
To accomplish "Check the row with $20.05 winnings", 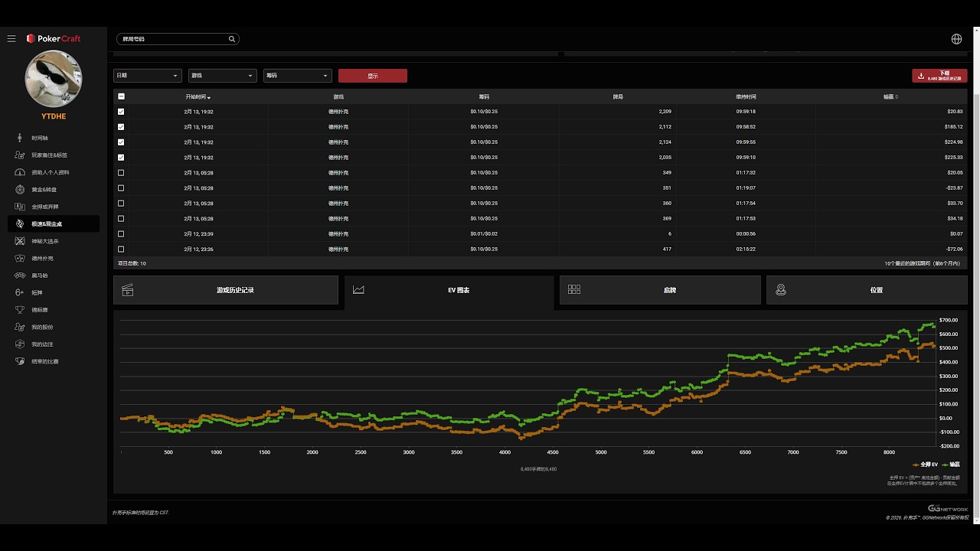I will pyautogui.click(x=121, y=173).
